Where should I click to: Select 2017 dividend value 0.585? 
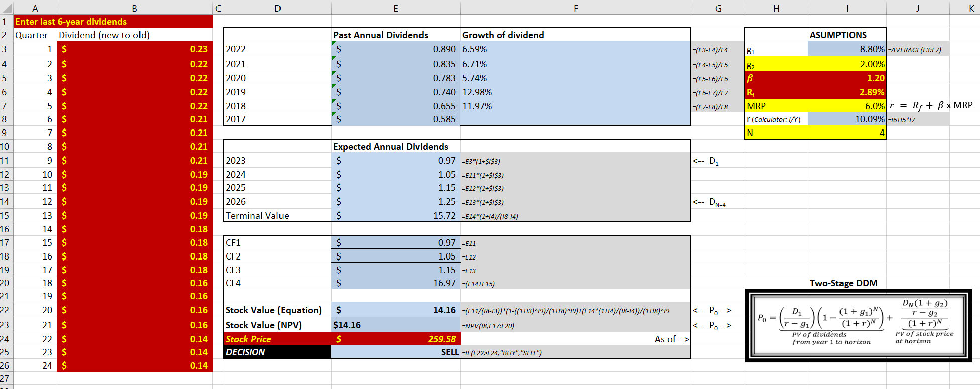(396, 119)
